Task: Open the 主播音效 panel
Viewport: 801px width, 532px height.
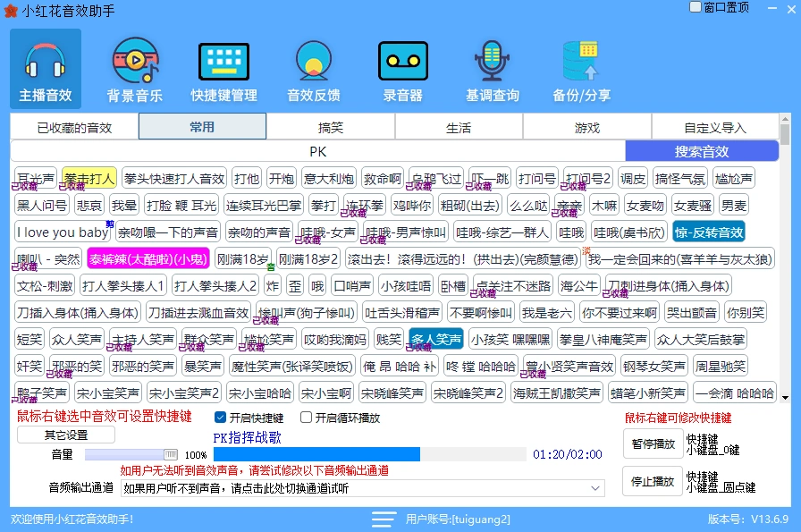Action: pos(43,69)
